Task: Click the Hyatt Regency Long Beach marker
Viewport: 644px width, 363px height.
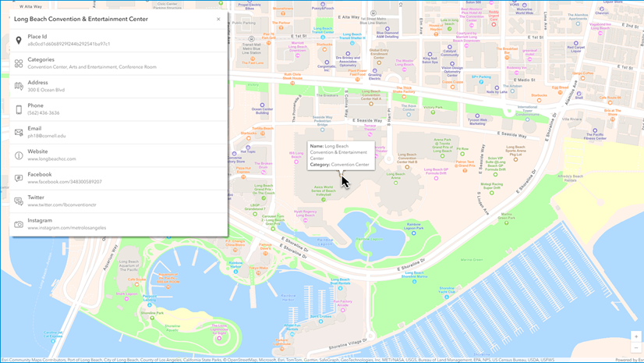Action: point(305,221)
